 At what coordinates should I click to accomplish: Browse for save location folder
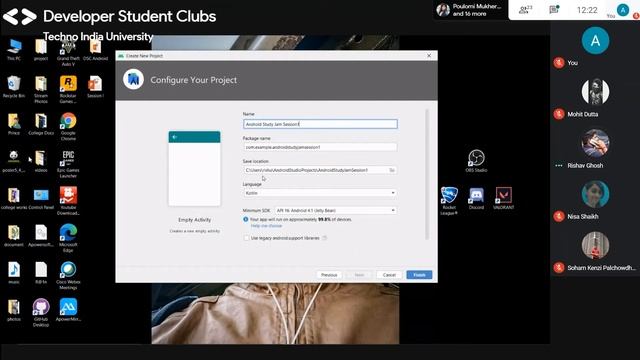pos(392,170)
